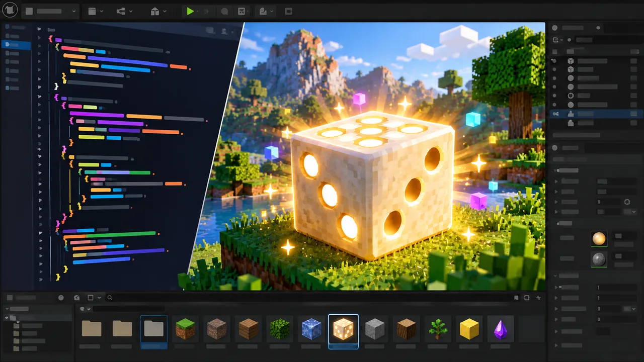Select the grass block asset thumbnail

185,329
